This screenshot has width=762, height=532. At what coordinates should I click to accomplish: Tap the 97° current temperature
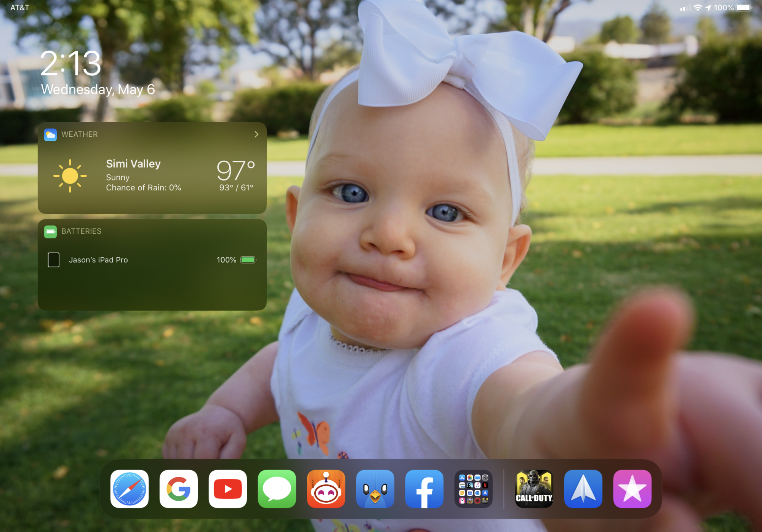click(236, 170)
